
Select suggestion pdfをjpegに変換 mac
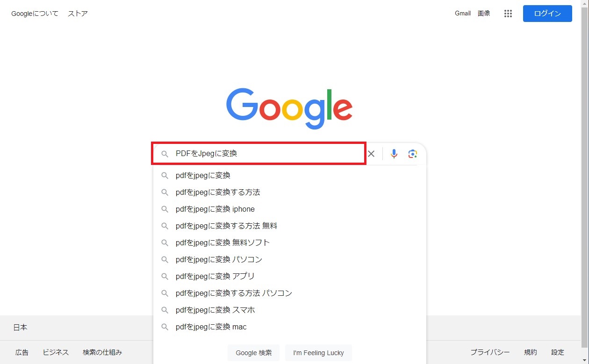[289, 327]
